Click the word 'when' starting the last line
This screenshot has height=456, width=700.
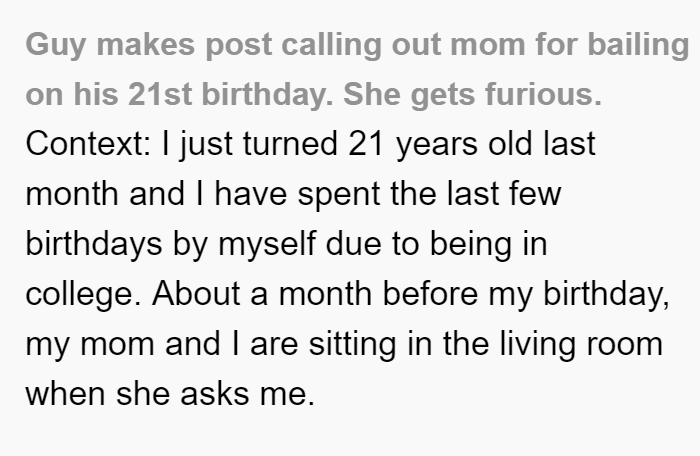[65, 394]
